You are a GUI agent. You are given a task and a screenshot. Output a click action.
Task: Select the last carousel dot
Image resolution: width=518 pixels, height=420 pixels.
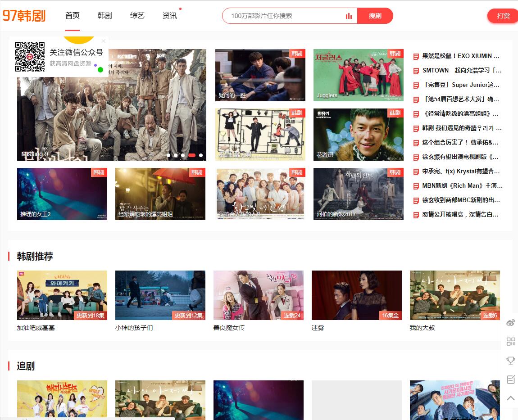(x=201, y=155)
